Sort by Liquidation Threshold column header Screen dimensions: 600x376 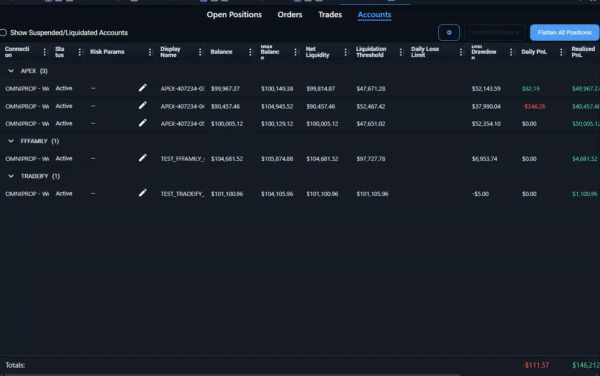tap(371, 52)
